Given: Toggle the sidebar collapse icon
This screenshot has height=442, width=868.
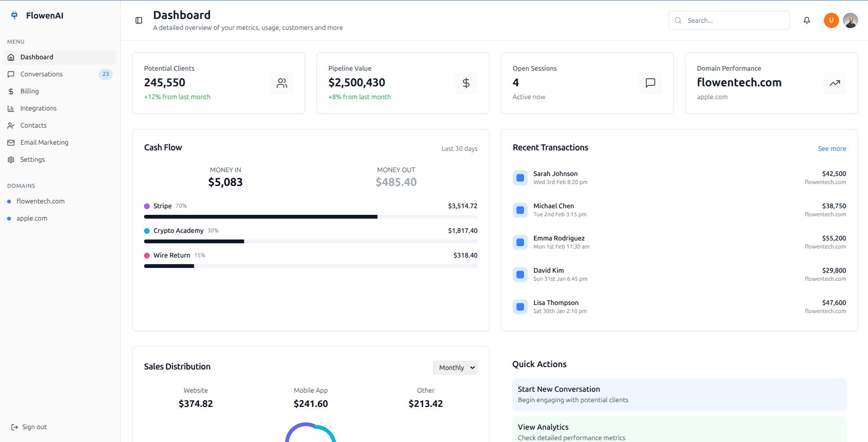Looking at the screenshot, I should tap(139, 20).
